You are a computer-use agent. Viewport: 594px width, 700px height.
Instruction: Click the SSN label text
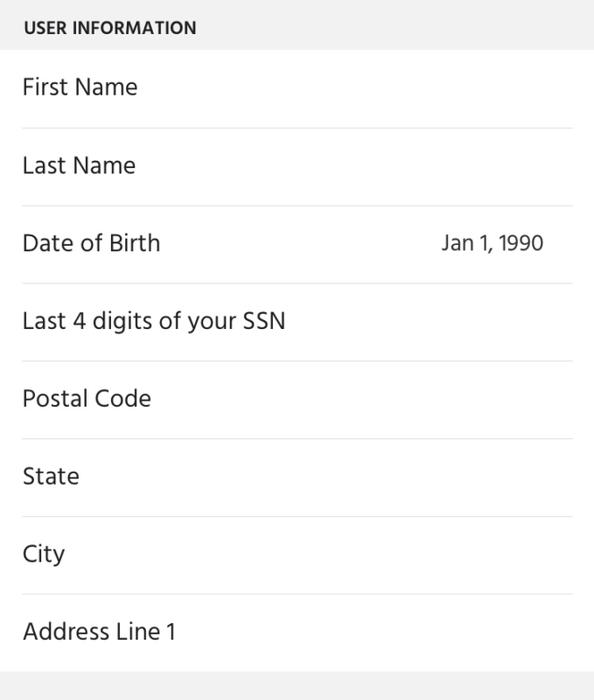(x=154, y=322)
